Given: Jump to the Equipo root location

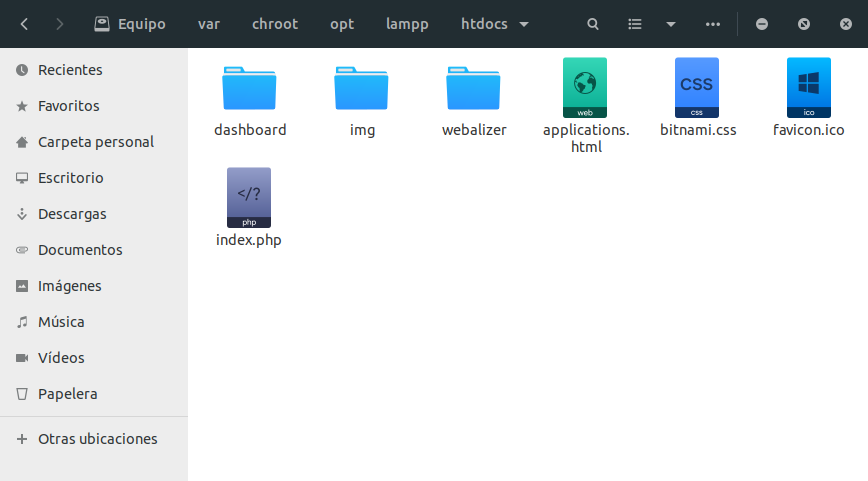Looking at the screenshot, I should click(130, 24).
